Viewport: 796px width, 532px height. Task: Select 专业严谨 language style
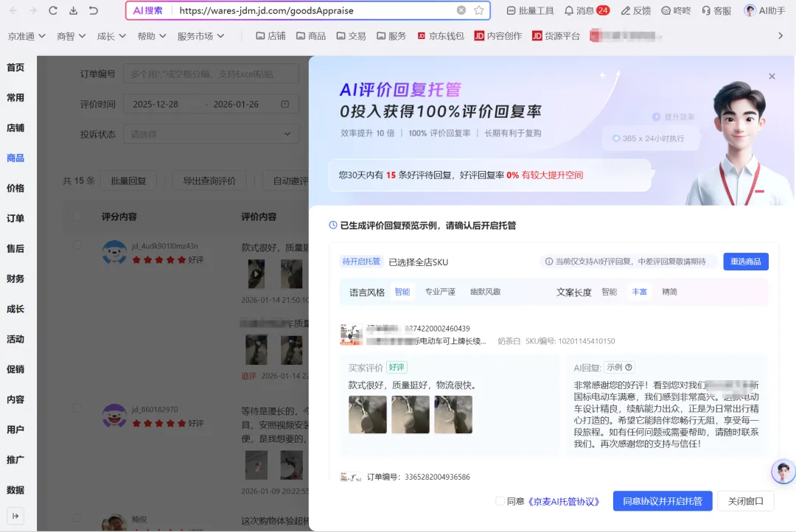pyautogui.click(x=440, y=292)
